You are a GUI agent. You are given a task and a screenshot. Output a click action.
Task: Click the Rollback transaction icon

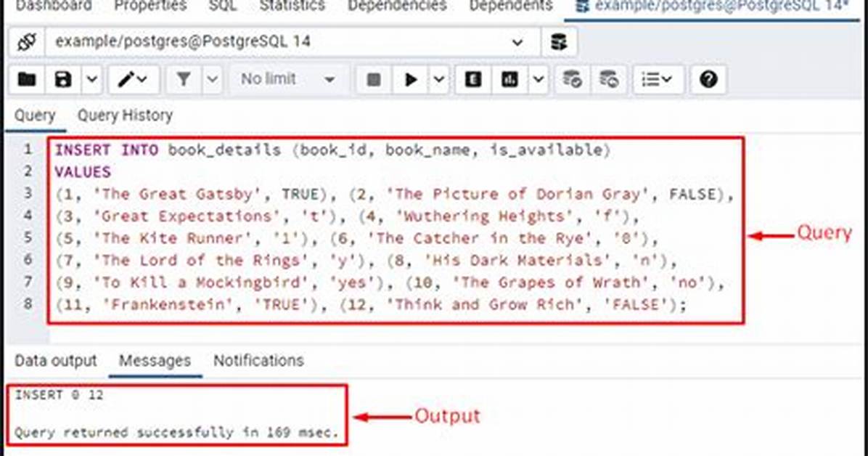coord(608,80)
